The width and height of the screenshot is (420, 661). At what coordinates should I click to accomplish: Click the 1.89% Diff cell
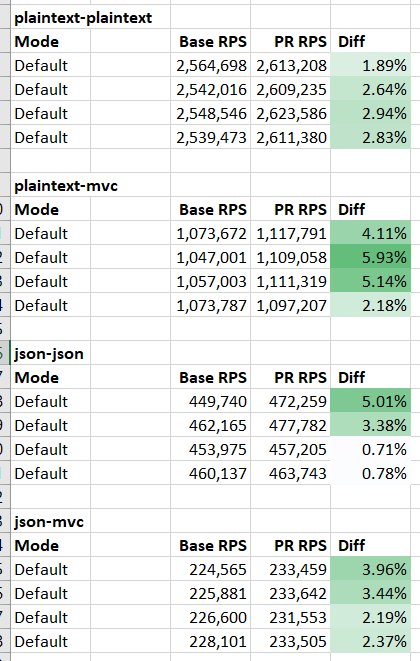tap(370, 65)
